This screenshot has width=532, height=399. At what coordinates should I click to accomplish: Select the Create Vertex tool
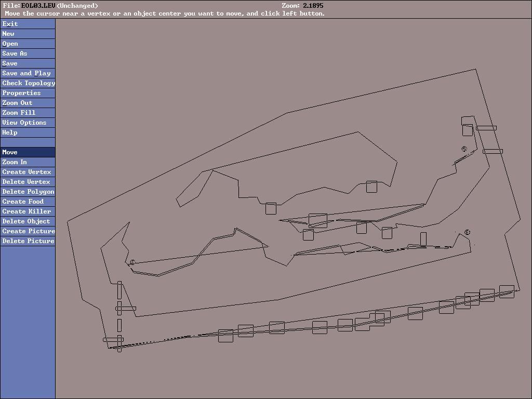[x=28, y=172]
